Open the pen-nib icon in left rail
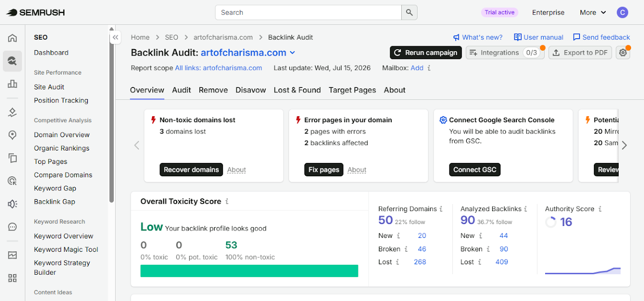The height and width of the screenshot is (301, 644). click(x=12, y=112)
